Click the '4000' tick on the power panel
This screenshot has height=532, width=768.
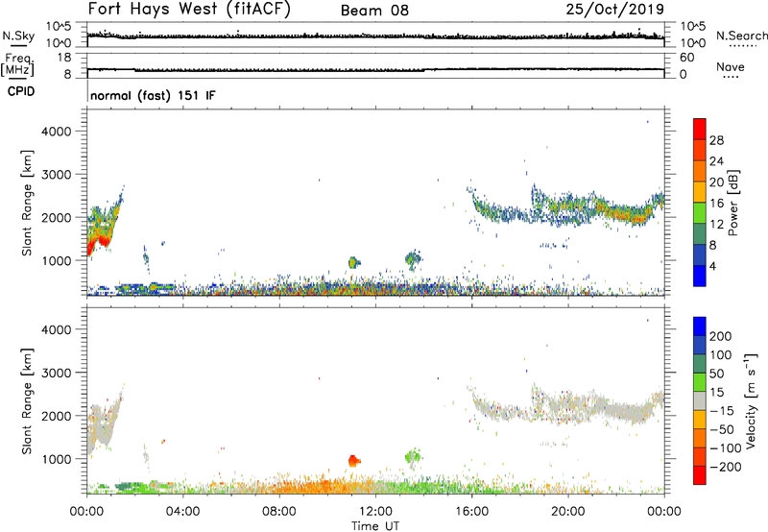(x=57, y=132)
